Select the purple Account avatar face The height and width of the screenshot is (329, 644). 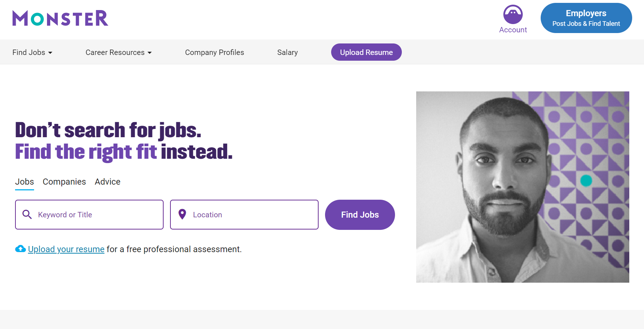coord(513,14)
